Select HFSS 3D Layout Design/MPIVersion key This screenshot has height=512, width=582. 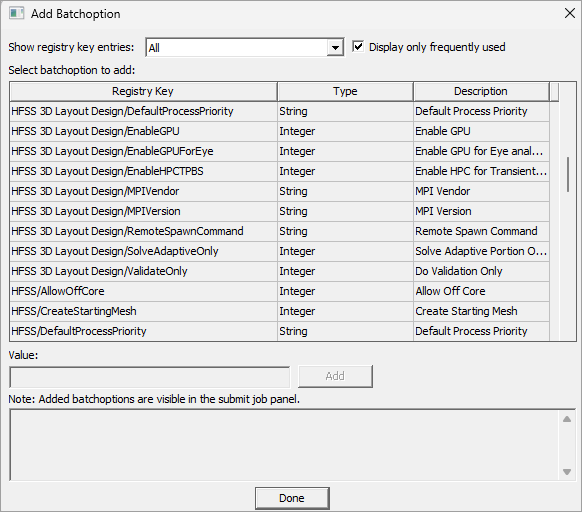143,212
